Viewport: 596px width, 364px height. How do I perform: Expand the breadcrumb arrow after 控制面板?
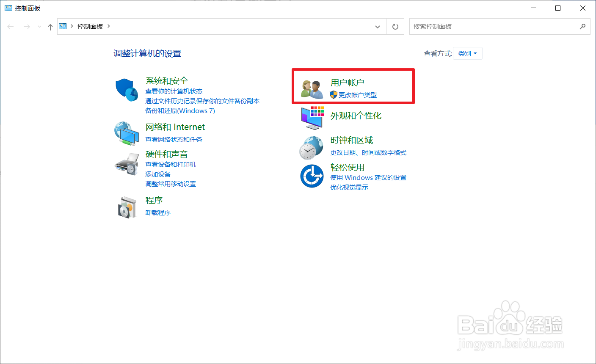point(109,26)
